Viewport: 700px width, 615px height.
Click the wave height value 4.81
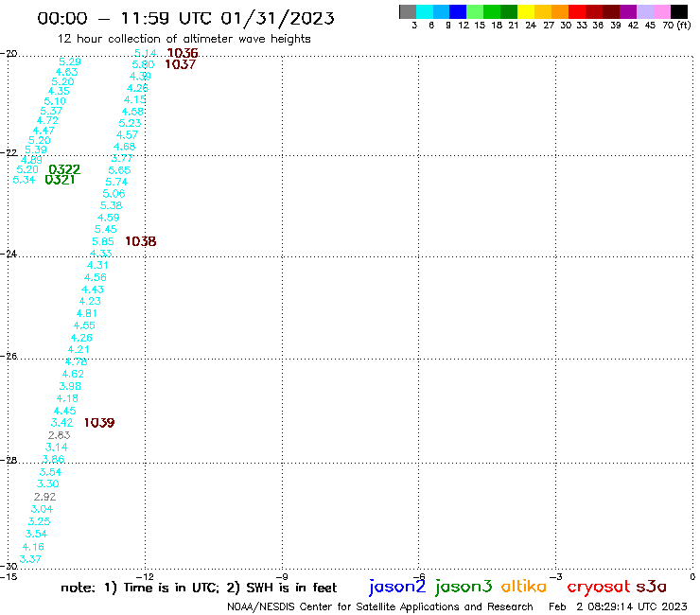(x=87, y=313)
